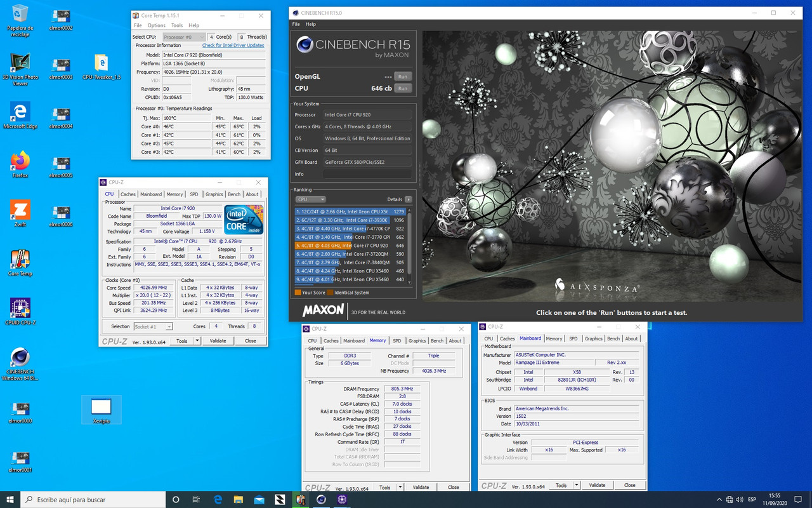Select the Firefox desktop icon

(x=20, y=165)
